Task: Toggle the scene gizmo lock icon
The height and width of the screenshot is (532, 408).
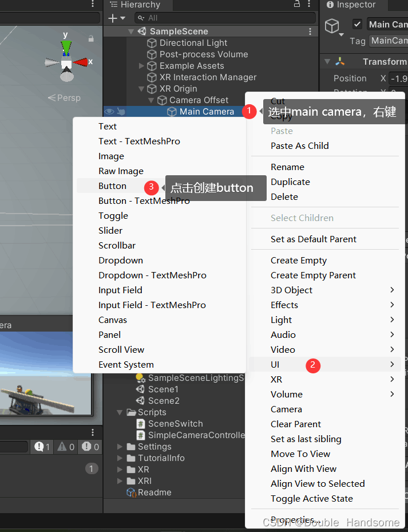Action: (x=91, y=39)
